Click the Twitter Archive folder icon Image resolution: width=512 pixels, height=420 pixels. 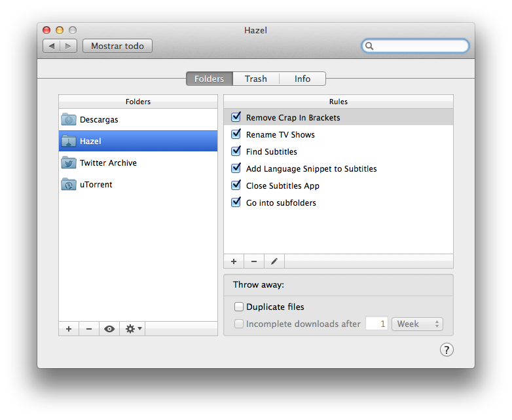pos(69,162)
